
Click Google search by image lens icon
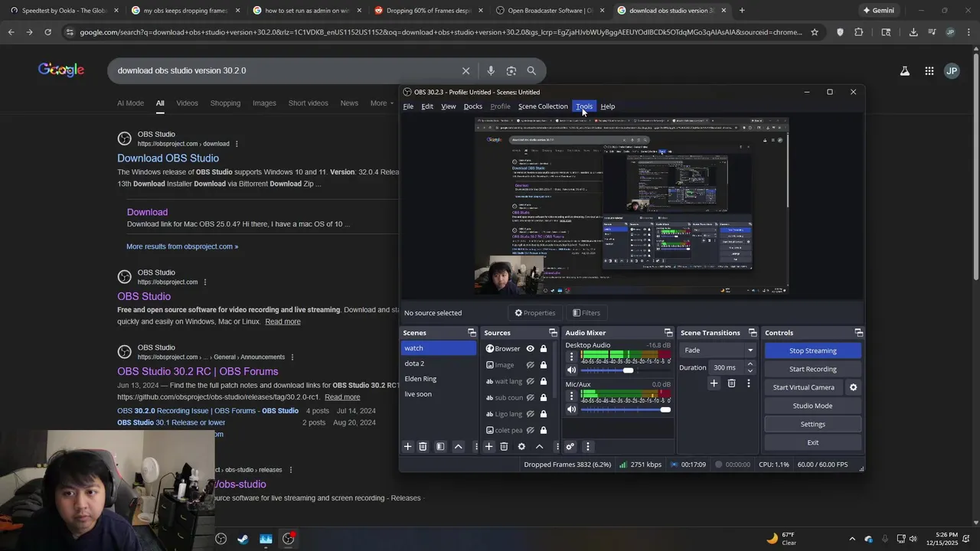[511, 70]
